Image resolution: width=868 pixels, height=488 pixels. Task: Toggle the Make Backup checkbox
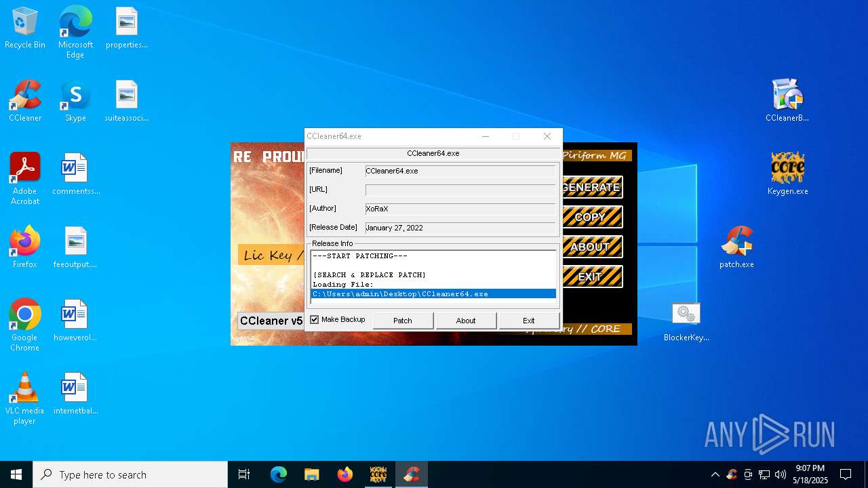[315, 319]
